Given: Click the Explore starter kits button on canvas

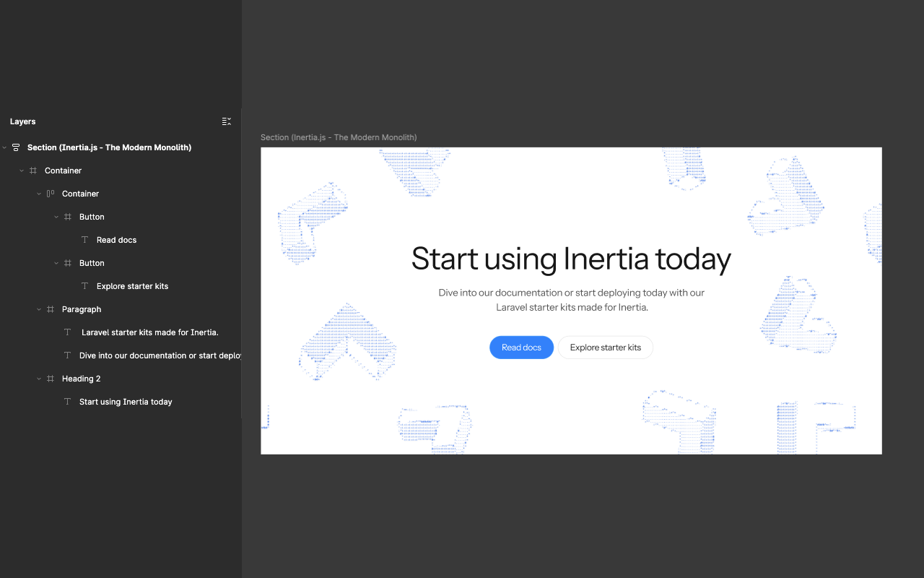Looking at the screenshot, I should (605, 348).
